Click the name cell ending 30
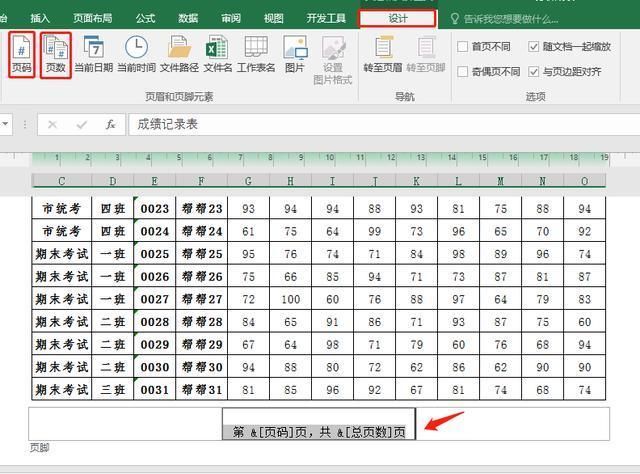This screenshot has height=474, width=640. coord(202,367)
